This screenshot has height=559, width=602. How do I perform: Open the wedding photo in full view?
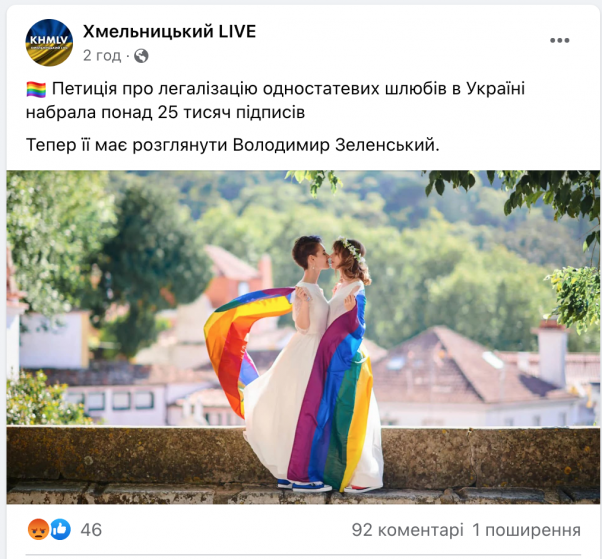303,337
